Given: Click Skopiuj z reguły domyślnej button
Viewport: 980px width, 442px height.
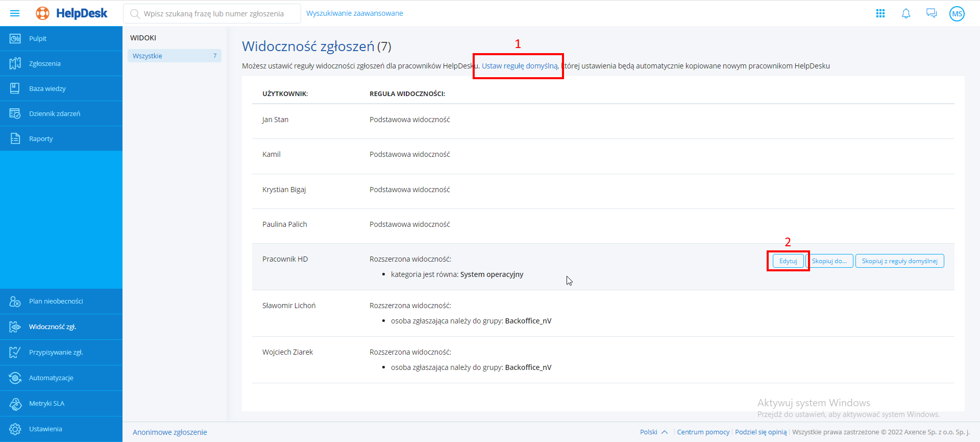Looking at the screenshot, I should (899, 261).
